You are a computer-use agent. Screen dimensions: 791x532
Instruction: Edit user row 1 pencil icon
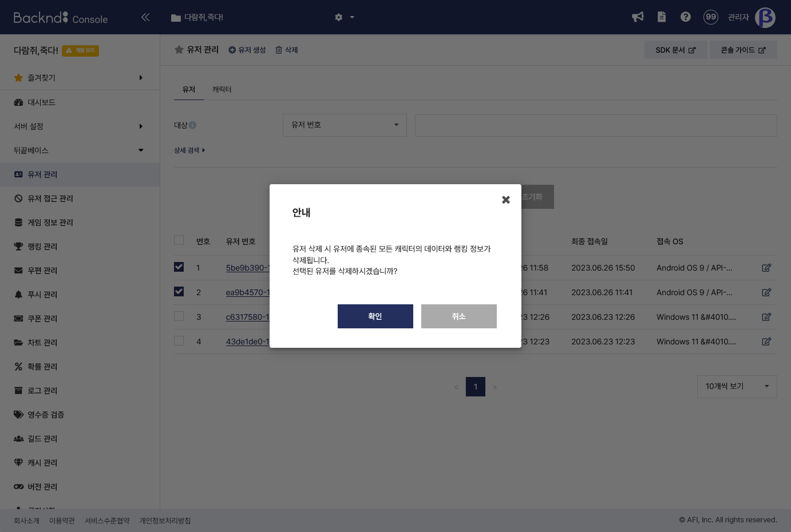coord(766,268)
